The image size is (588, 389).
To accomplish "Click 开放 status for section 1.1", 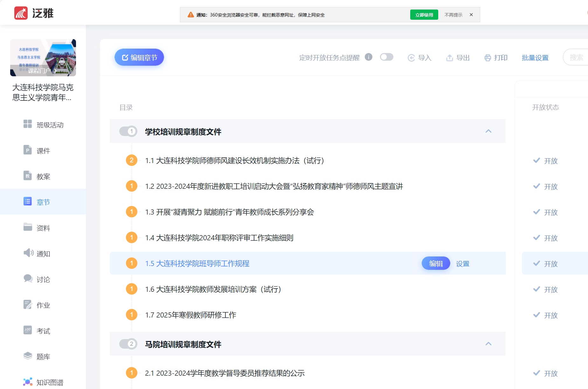I will pyautogui.click(x=546, y=161).
